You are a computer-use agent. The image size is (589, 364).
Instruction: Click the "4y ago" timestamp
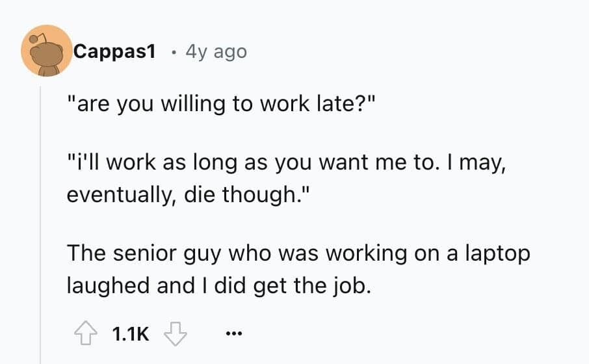216,51
